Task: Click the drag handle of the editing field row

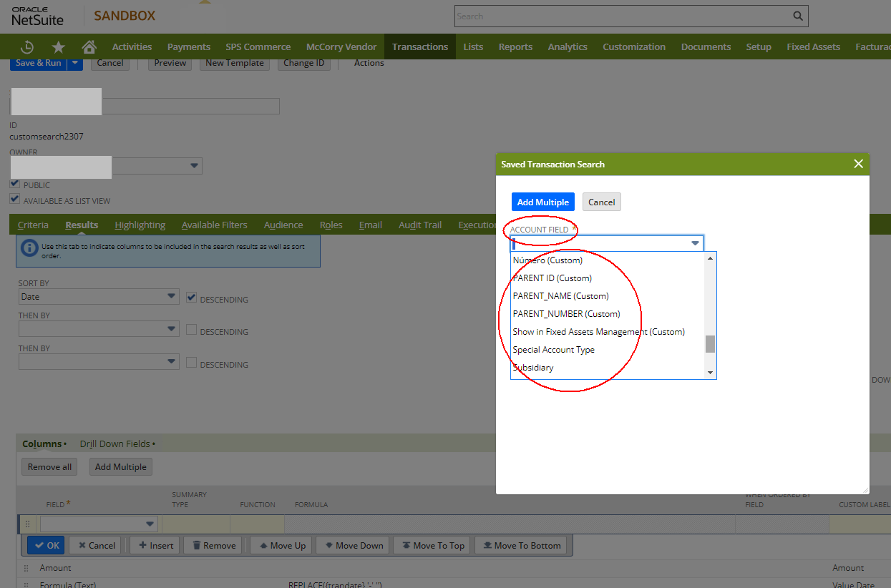Action: (x=29, y=524)
